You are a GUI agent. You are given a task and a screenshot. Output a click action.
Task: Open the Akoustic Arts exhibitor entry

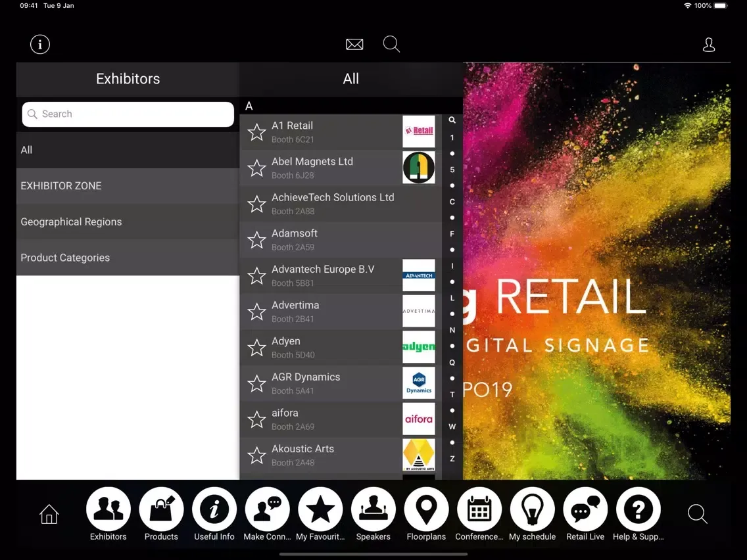pos(341,455)
